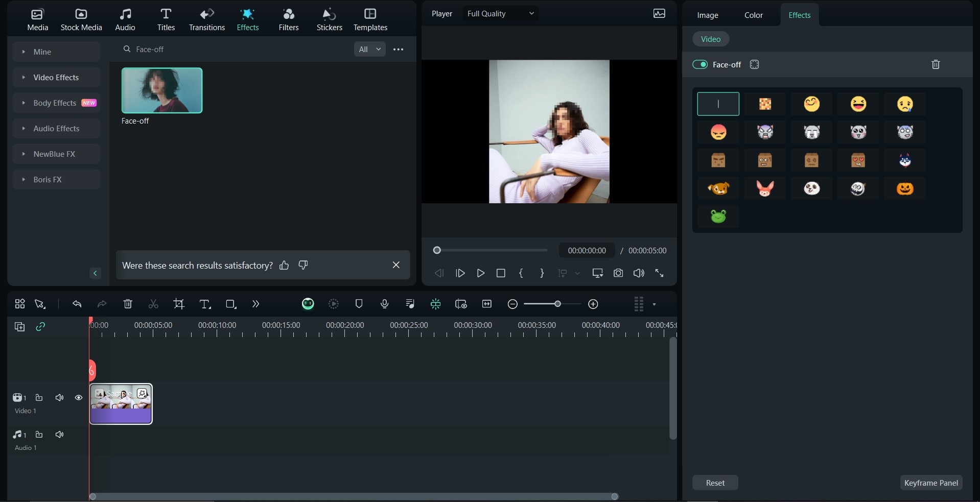Viewport: 980px width, 502px height.
Task: Click the Video pill button
Action: (x=711, y=39)
